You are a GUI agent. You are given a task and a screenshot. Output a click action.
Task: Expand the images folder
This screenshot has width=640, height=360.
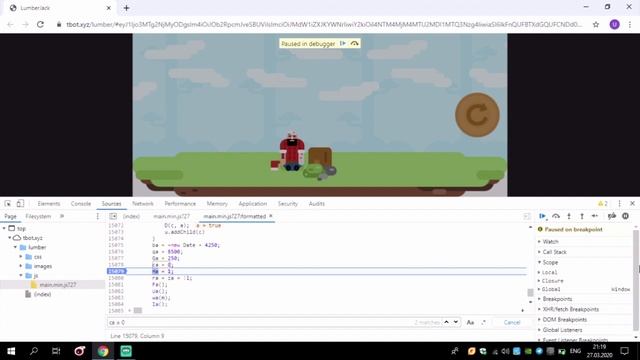click(21, 266)
